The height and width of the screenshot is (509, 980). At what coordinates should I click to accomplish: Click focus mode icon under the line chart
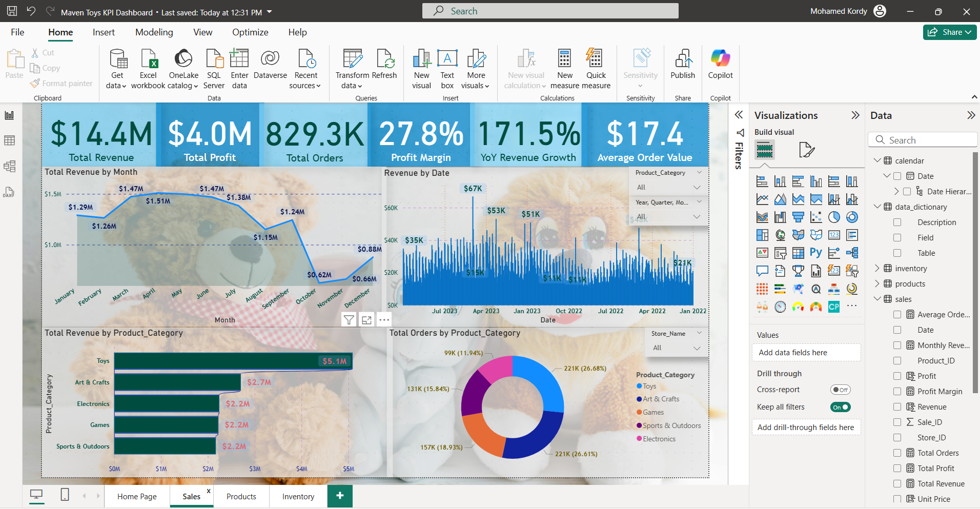(366, 320)
